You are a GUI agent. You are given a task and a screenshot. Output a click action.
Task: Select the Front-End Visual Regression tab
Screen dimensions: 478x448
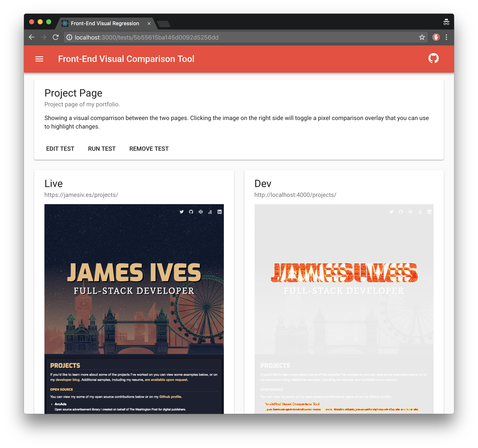pyautogui.click(x=105, y=23)
